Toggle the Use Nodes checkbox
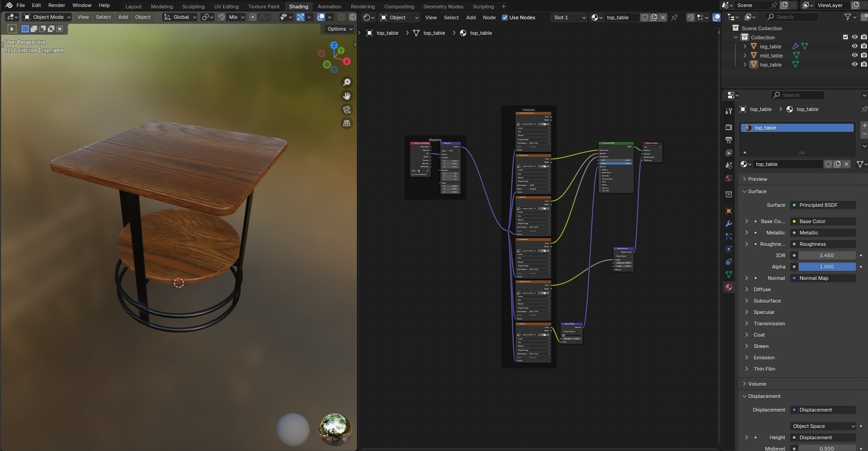Image resolution: width=868 pixels, height=451 pixels. click(505, 18)
